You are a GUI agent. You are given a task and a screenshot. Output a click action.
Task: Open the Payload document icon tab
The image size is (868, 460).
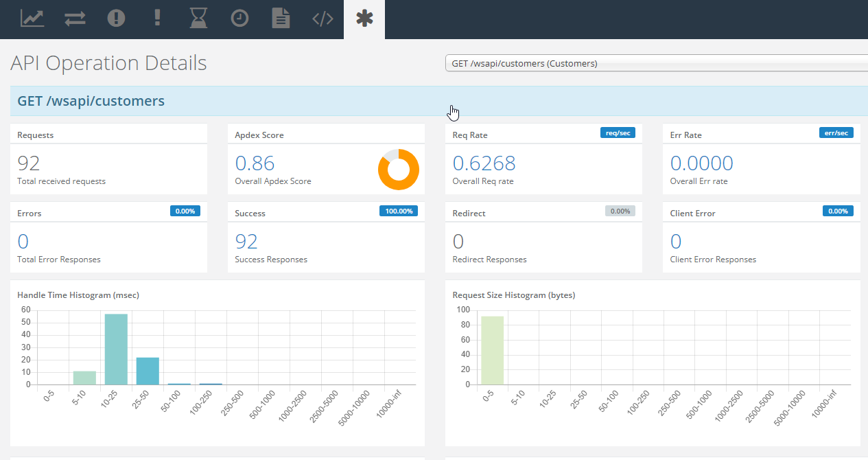pyautogui.click(x=281, y=19)
